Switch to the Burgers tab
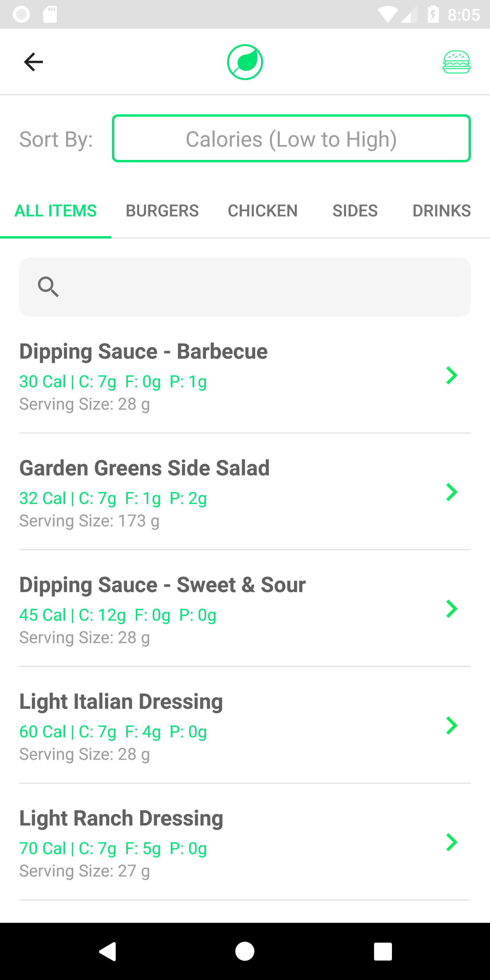This screenshot has height=980, width=490. coord(162,211)
